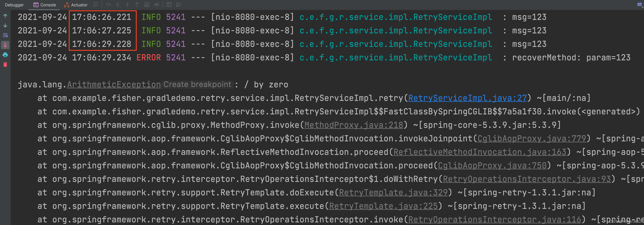Click the [spring-core-5.3.9.jar:5.3.9] text
Viewport: 644px width, 225px height.
pos(490,125)
